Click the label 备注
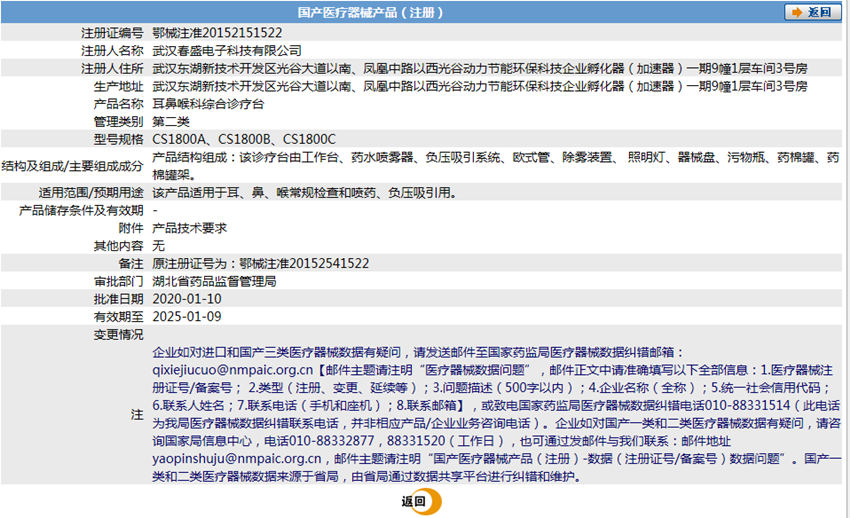The width and height of the screenshot is (850, 518). pos(131,264)
